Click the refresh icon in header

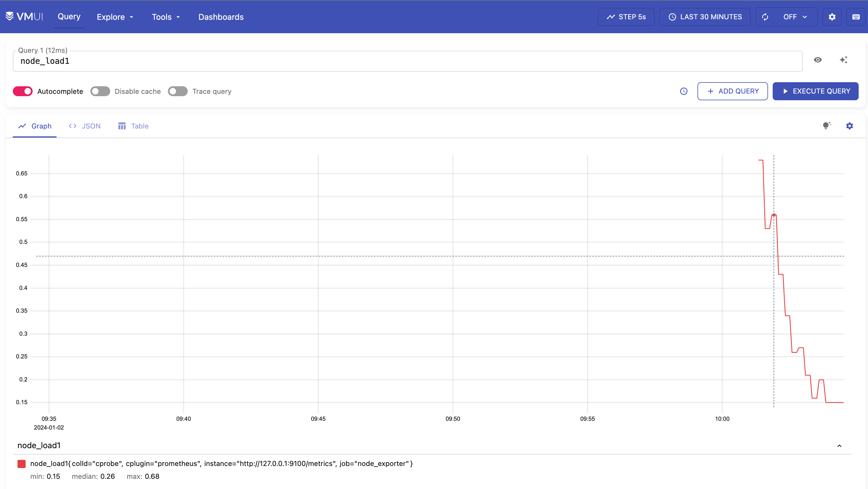[765, 17]
